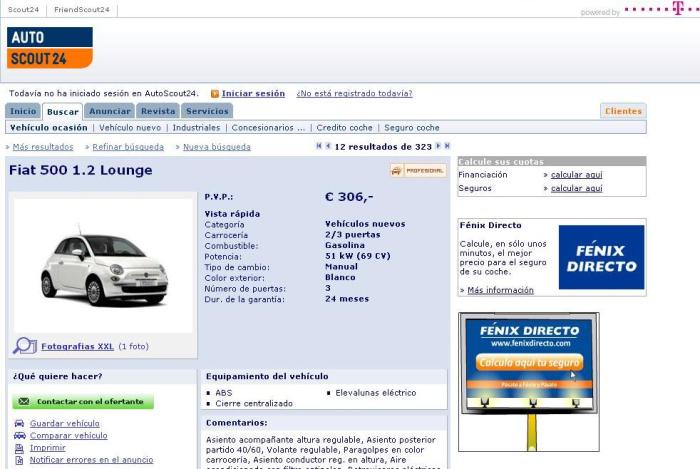Select the Servicios tab
This screenshot has width=700, height=469.
pos(207,111)
